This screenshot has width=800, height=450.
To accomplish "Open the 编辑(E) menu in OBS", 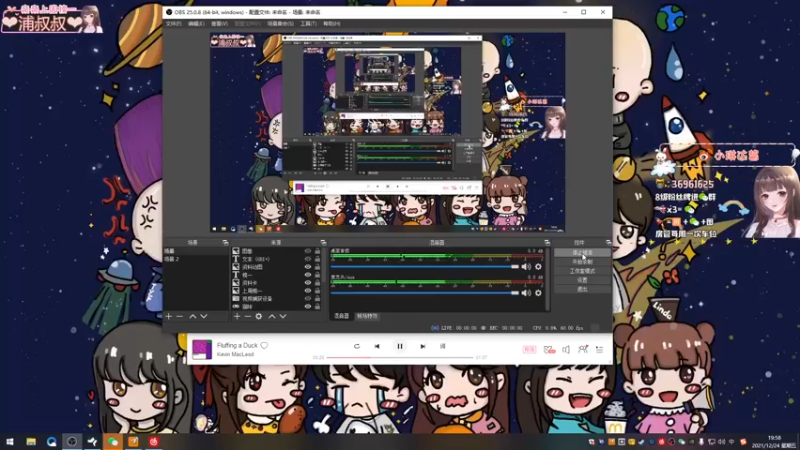I will pos(196,23).
